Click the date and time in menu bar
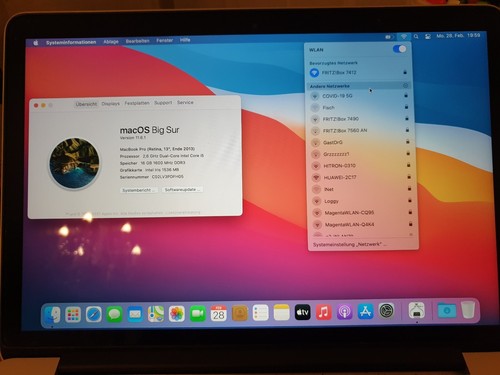The image size is (500, 375). click(458, 36)
